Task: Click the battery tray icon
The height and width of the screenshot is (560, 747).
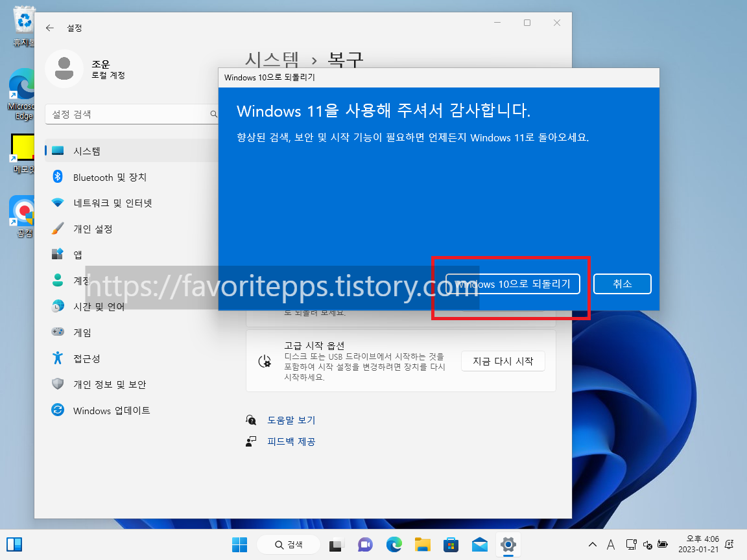Action: (663, 544)
